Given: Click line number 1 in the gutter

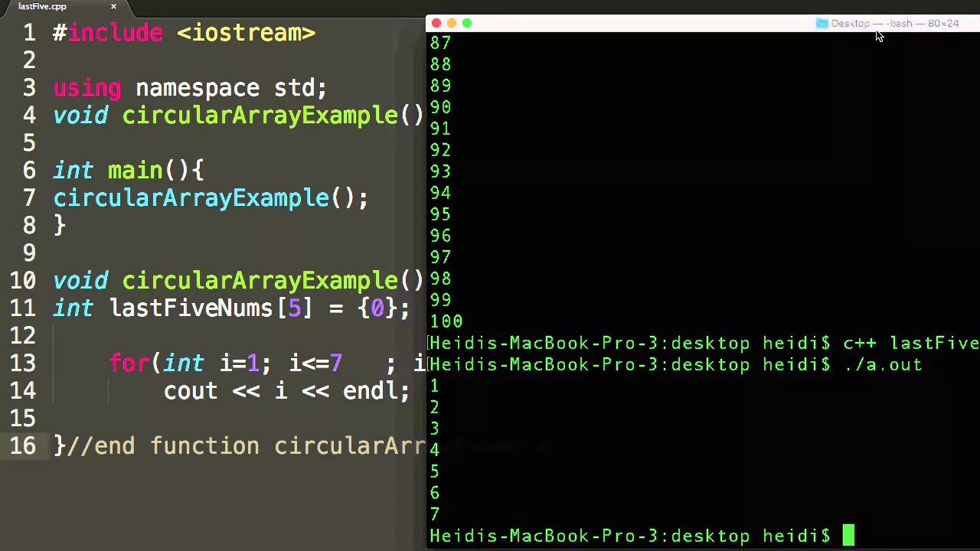Looking at the screenshot, I should tap(28, 33).
